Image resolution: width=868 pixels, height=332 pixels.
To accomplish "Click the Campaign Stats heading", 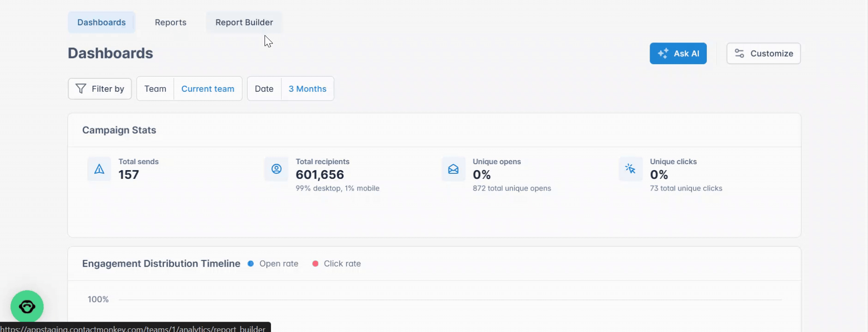I will click(x=119, y=130).
